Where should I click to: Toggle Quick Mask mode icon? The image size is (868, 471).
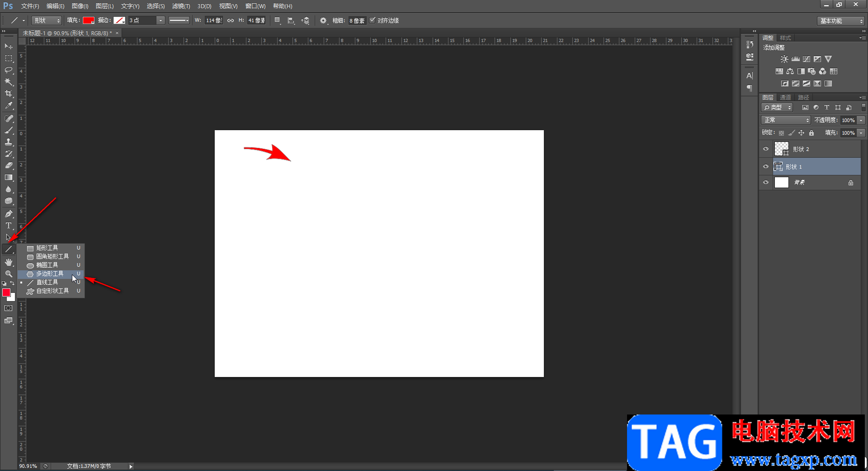click(9, 308)
